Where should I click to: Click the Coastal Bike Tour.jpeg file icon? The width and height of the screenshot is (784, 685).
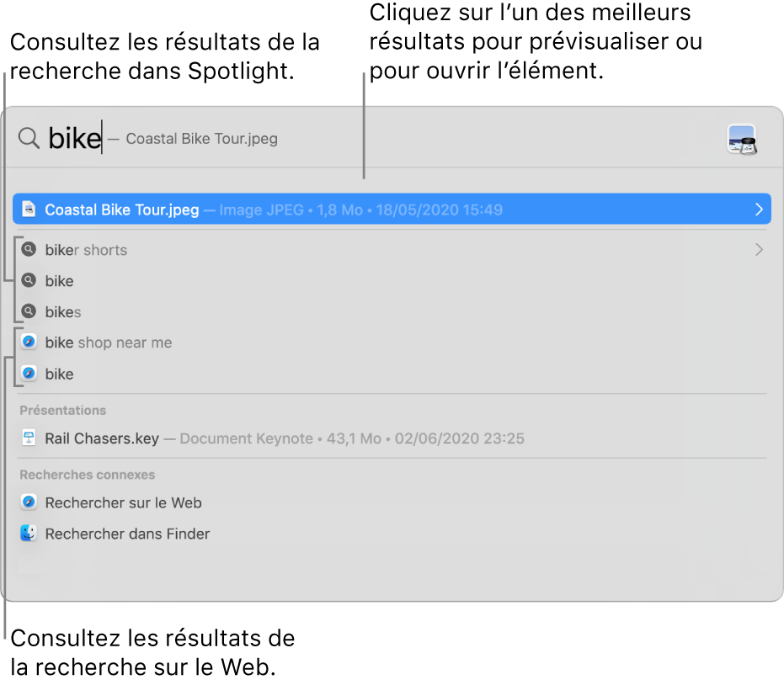pos(28,209)
